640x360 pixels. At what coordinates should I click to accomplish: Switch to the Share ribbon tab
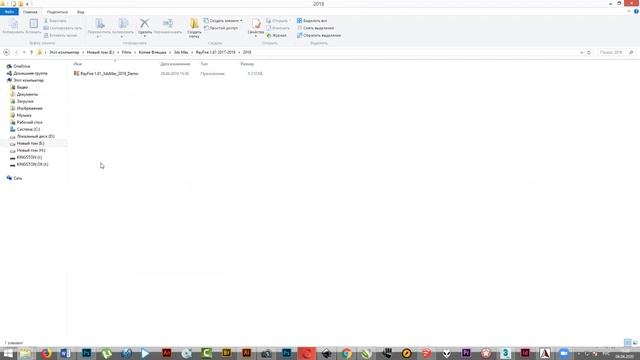coord(57,12)
